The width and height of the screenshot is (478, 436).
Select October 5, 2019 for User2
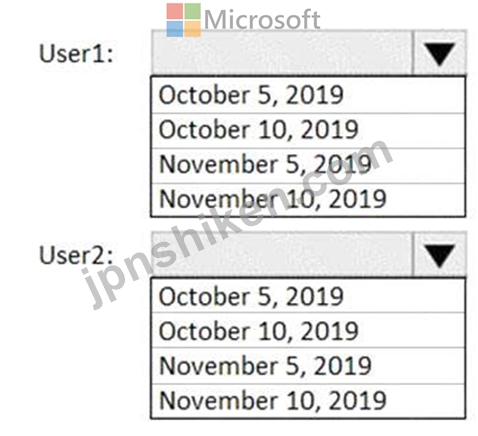coord(308,296)
